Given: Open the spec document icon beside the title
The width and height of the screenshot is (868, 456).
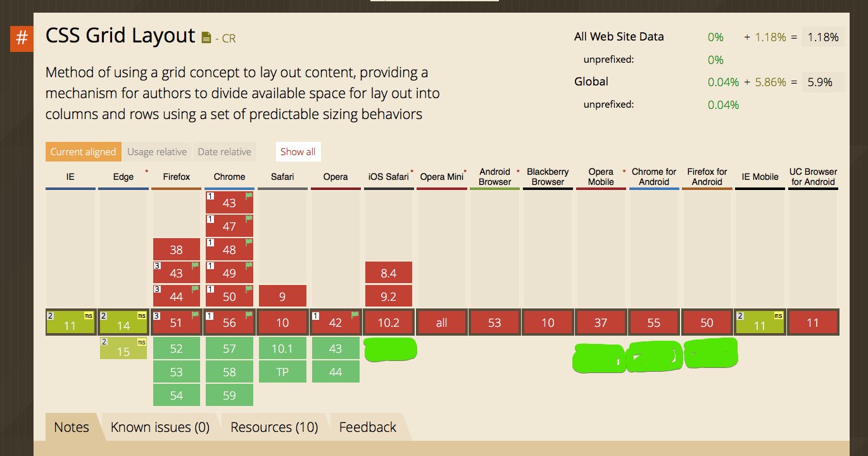Looking at the screenshot, I should pyautogui.click(x=206, y=38).
